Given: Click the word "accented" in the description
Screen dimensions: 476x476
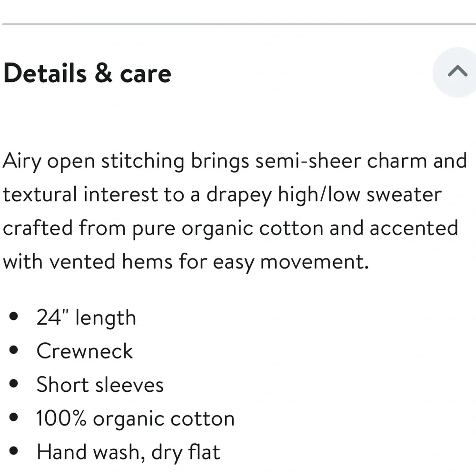Looking at the screenshot, I should 414,228.
